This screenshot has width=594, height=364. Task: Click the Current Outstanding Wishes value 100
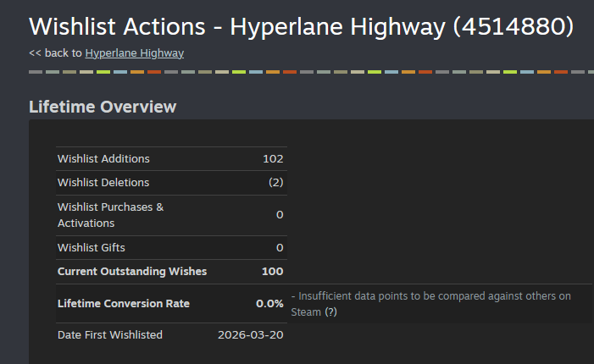pos(272,272)
